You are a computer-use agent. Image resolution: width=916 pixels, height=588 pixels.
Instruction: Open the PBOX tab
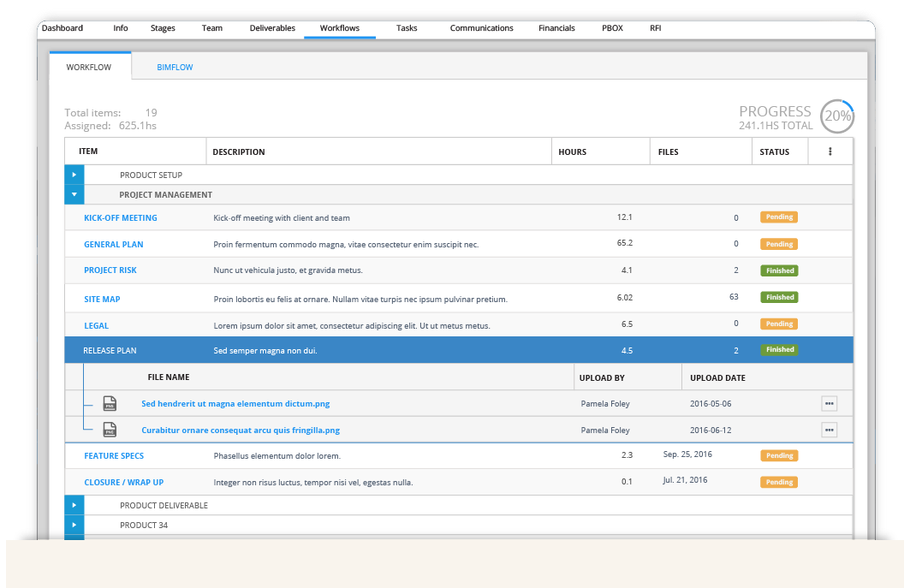tap(612, 28)
